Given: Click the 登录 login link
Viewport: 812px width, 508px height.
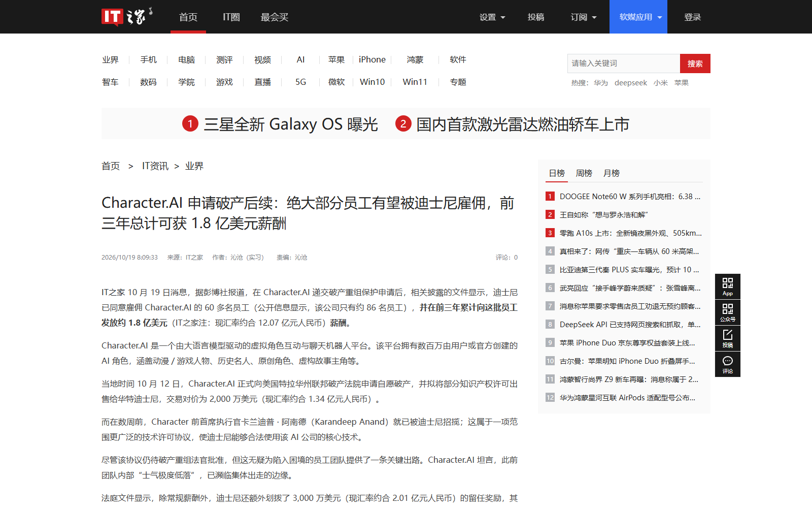Looking at the screenshot, I should [x=693, y=17].
